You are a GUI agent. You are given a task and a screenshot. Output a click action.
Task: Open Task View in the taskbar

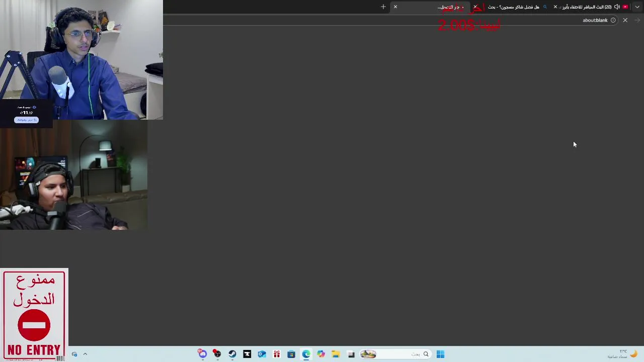351,354
